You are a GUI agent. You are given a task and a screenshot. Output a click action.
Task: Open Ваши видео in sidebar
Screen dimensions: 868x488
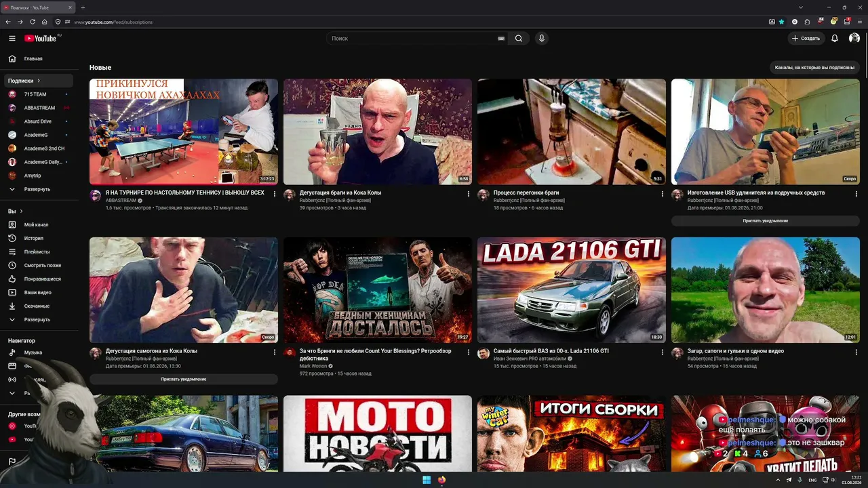(40, 293)
